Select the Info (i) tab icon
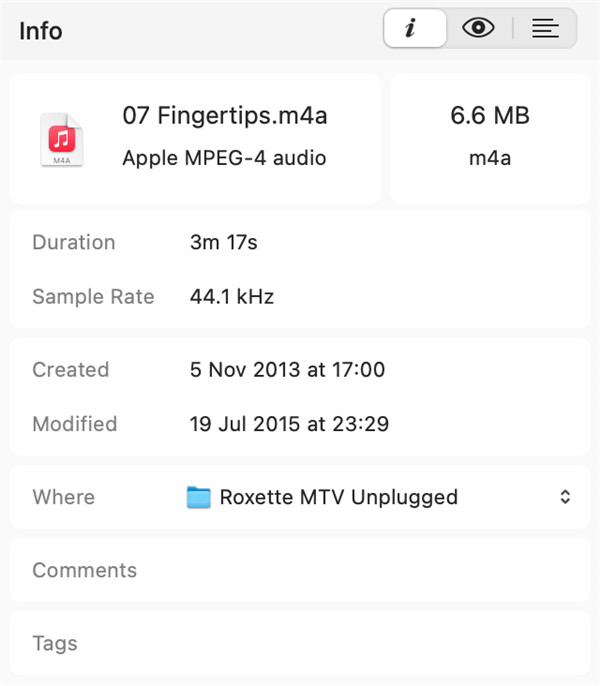600x686 pixels. pyautogui.click(x=415, y=28)
